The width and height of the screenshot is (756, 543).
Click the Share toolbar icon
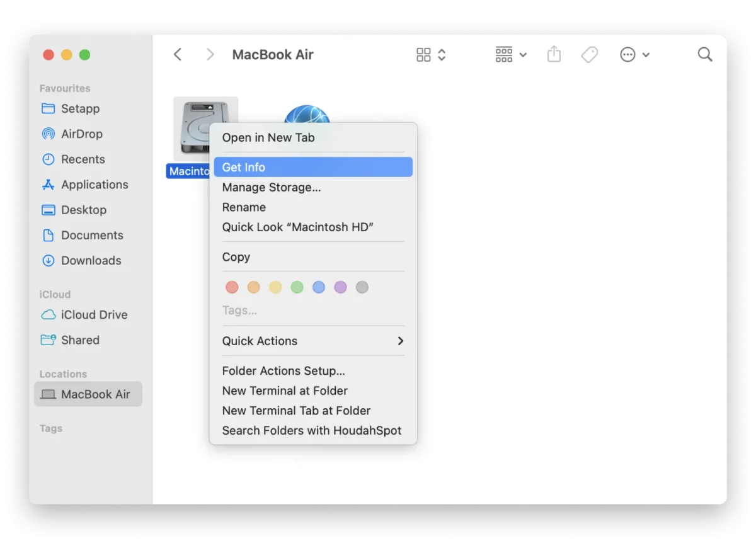(554, 54)
